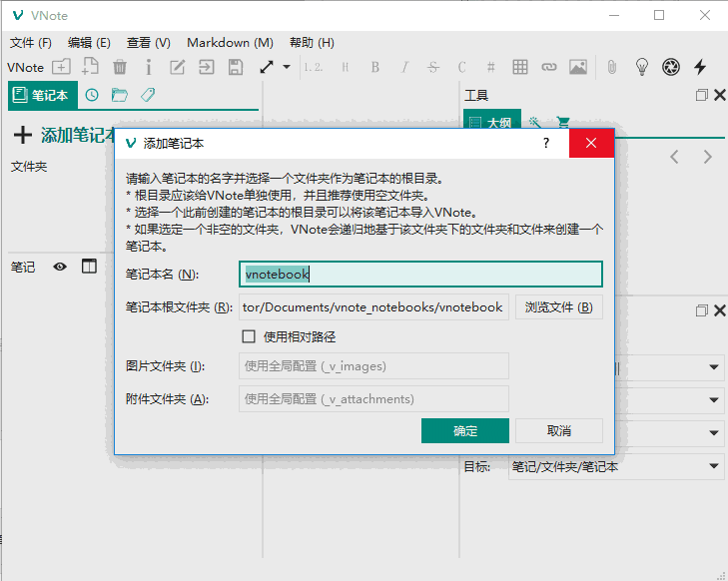Toggle the note list eye view icon
728x581 pixels.
point(60,267)
